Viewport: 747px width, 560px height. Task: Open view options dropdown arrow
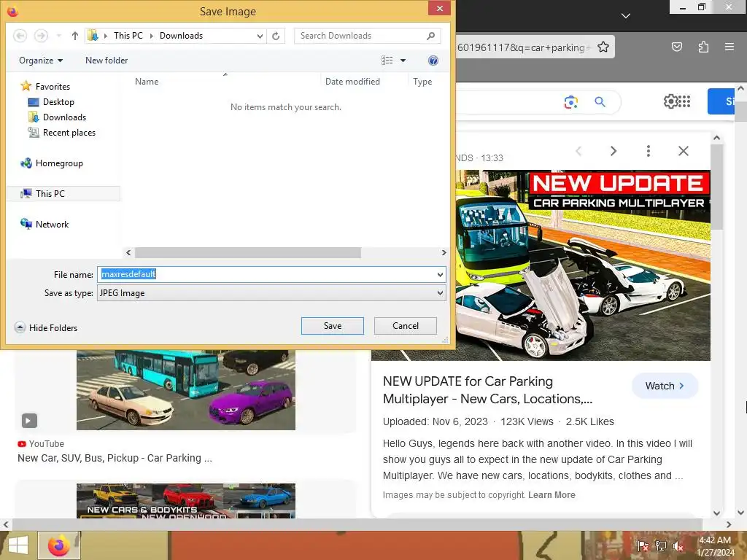point(403,61)
